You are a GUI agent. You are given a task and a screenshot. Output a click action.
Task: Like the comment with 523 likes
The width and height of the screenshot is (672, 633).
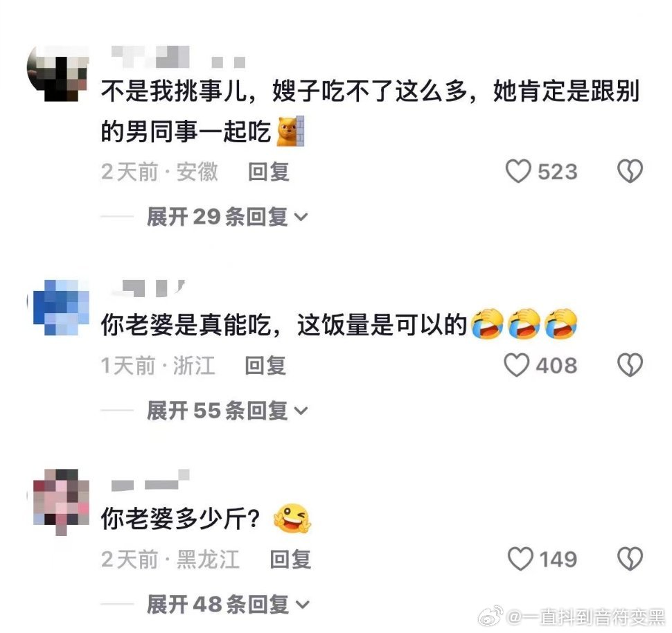pos(519,172)
